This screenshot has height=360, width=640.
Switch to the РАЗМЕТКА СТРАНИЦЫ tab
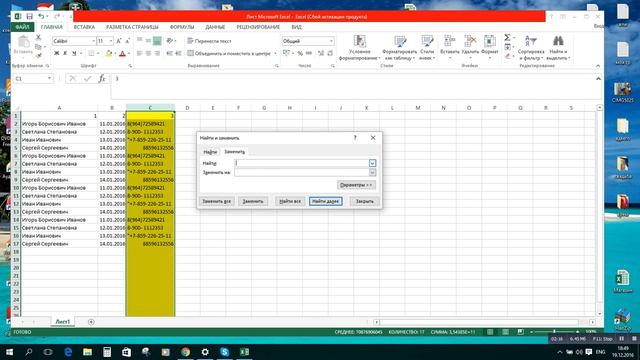(x=132, y=27)
